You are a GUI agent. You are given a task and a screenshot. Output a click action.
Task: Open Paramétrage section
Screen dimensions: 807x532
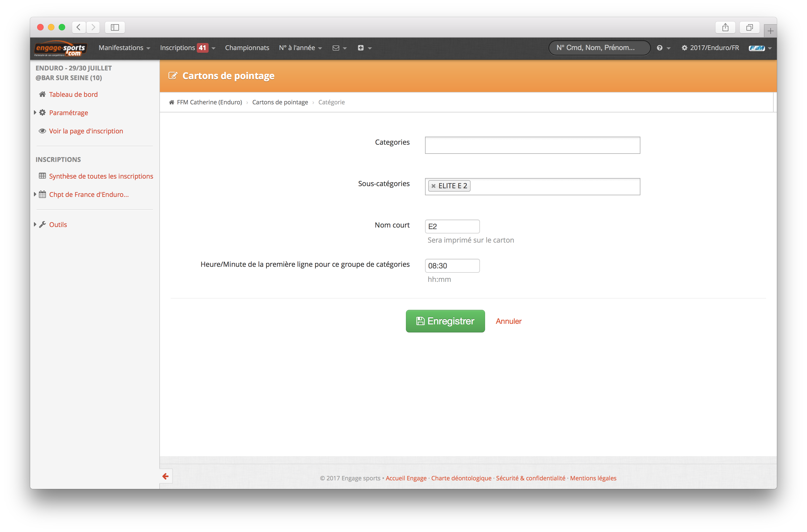(69, 113)
